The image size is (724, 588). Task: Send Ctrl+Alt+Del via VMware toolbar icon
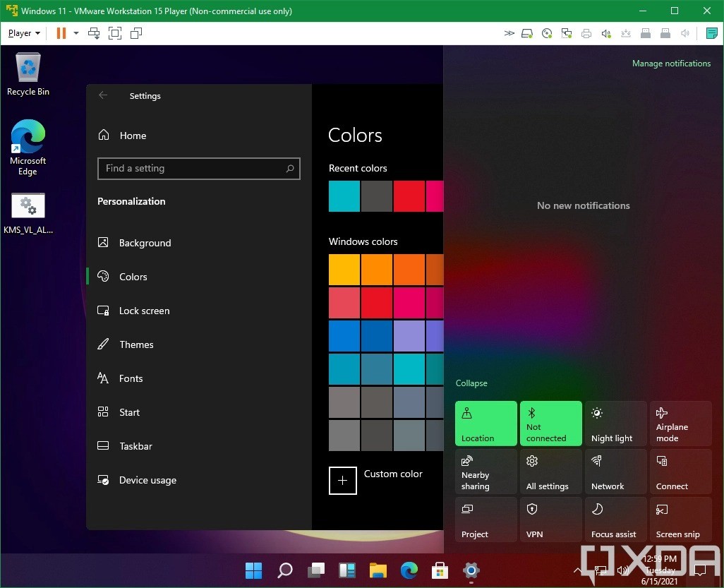point(94,33)
